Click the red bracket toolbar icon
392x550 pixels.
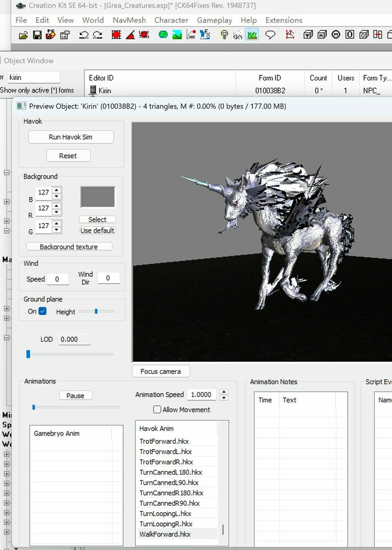click(x=378, y=35)
